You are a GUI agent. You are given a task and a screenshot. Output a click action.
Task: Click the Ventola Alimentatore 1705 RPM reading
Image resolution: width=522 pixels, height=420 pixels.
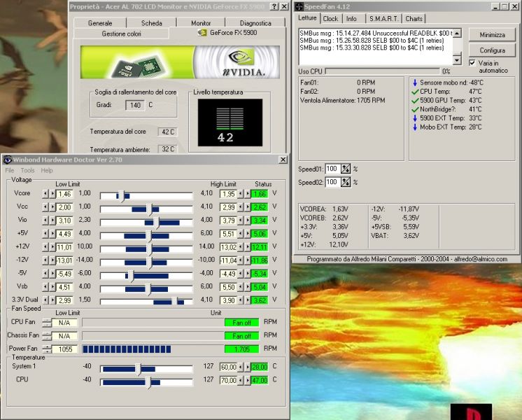(x=343, y=100)
